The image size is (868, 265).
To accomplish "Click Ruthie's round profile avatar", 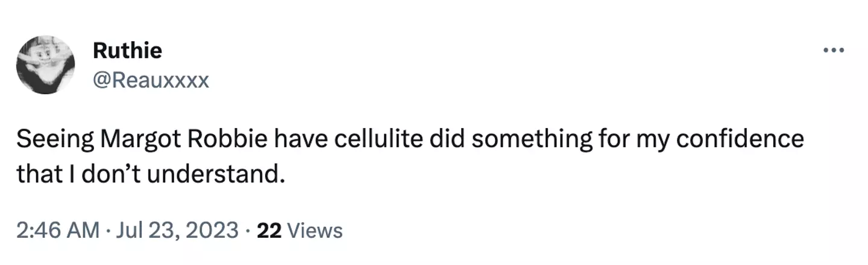I will 46,65.
